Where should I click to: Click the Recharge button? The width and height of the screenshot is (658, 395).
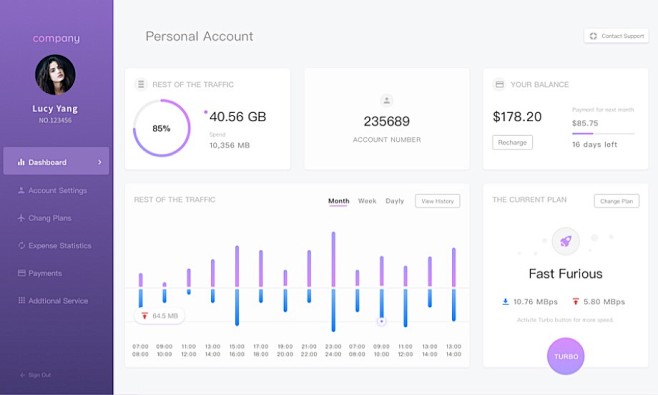pos(512,142)
